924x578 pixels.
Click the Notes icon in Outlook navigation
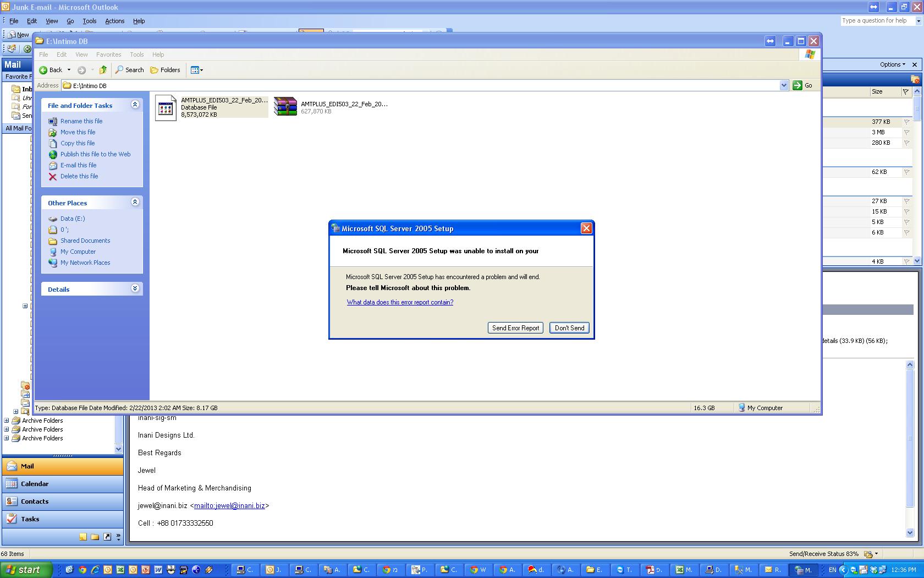pos(83,537)
